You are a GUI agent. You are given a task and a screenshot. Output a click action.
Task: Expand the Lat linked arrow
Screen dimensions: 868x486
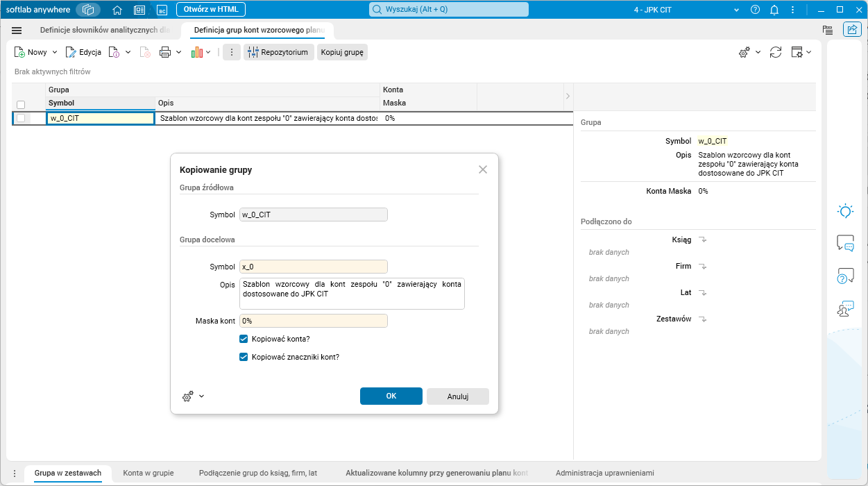[702, 293]
